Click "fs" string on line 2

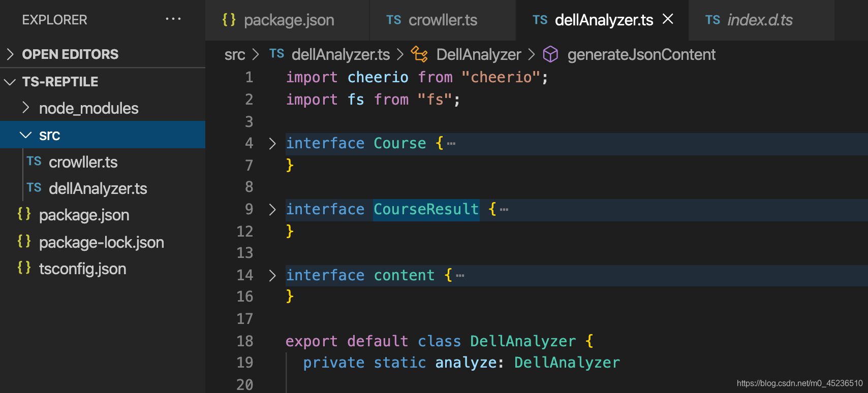pyautogui.click(x=435, y=100)
